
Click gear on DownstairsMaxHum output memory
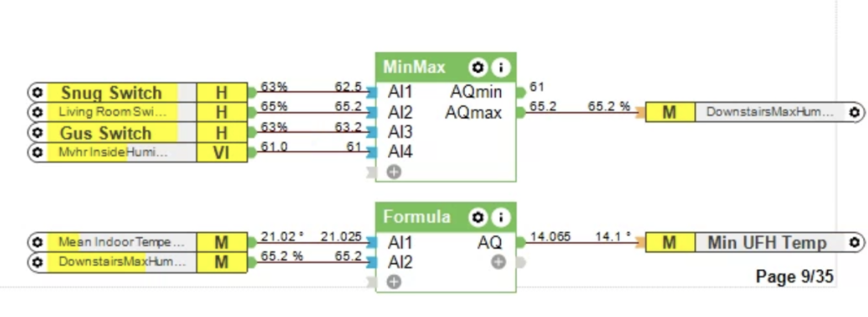pyautogui.click(x=855, y=113)
